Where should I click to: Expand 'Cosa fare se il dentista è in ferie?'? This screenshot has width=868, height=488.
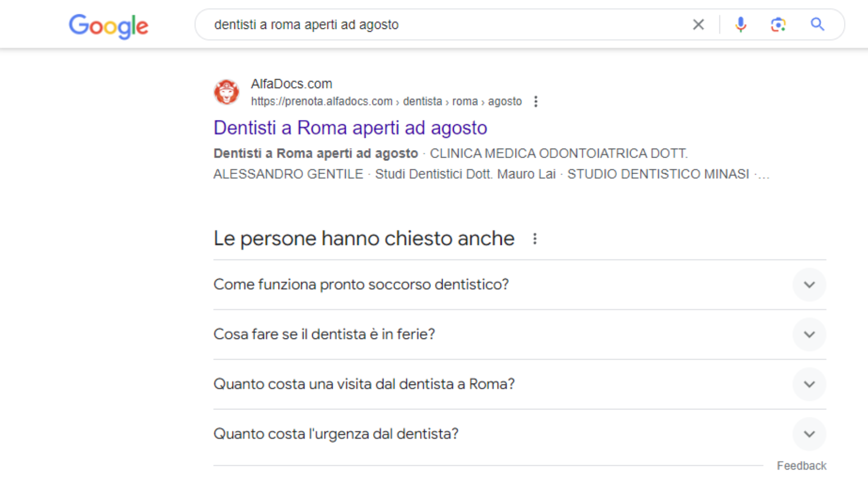coord(809,334)
